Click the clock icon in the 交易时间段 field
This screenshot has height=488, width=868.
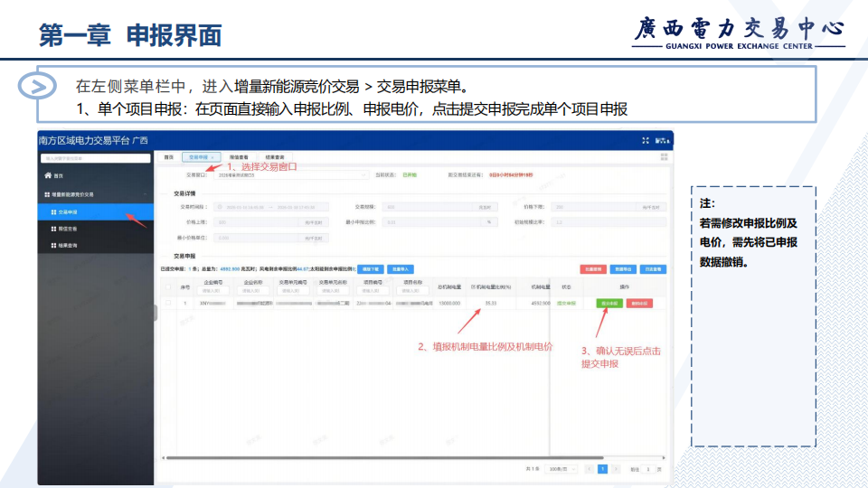[x=220, y=207]
